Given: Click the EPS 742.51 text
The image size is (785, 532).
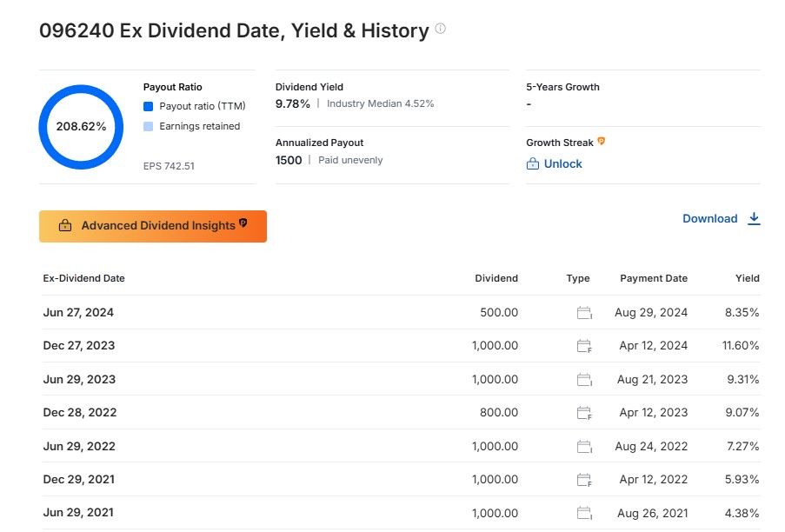Looking at the screenshot, I should point(169,166).
